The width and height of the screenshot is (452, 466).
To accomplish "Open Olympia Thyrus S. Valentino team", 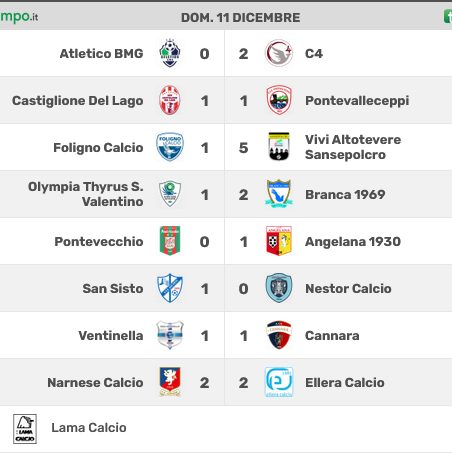I will pos(86,194).
